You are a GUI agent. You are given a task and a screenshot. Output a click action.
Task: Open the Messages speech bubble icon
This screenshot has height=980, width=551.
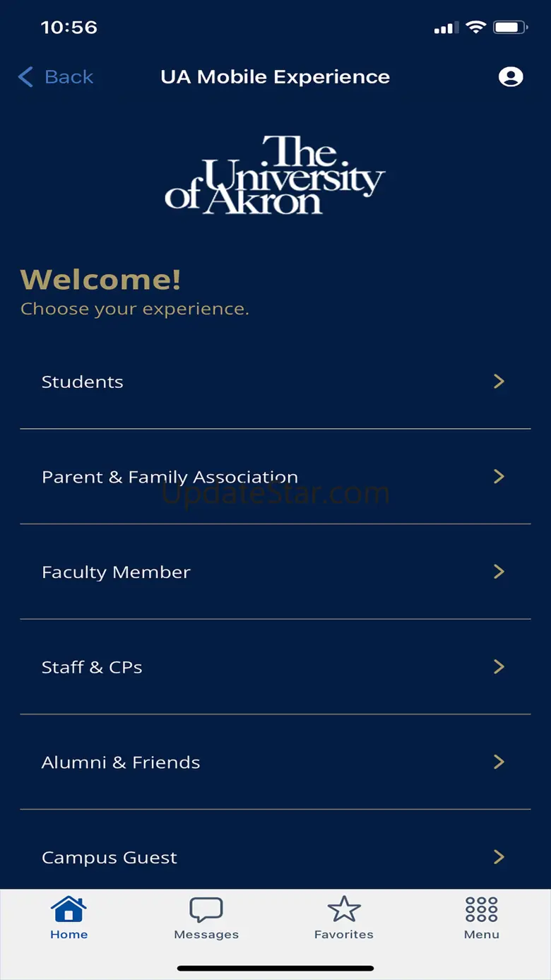point(206,909)
